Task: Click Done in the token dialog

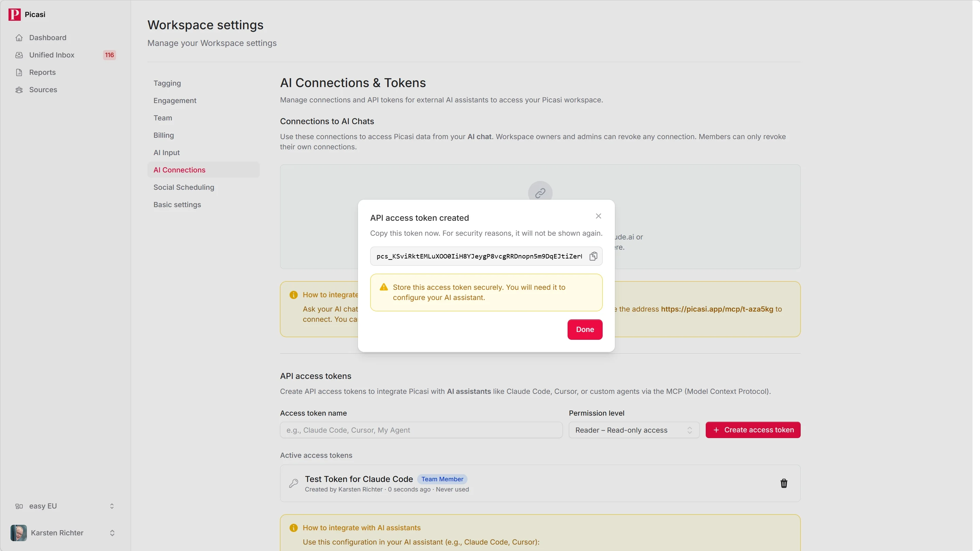Action: coord(585,330)
